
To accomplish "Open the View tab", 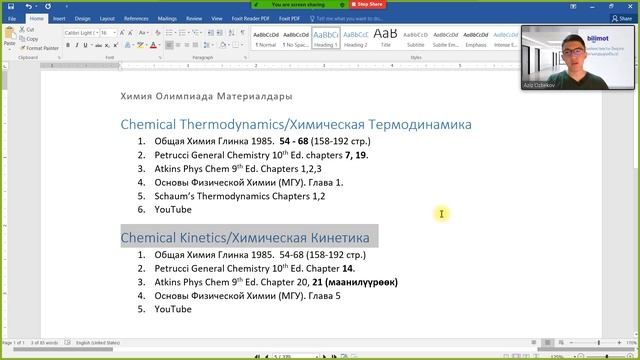I will (x=217, y=19).
